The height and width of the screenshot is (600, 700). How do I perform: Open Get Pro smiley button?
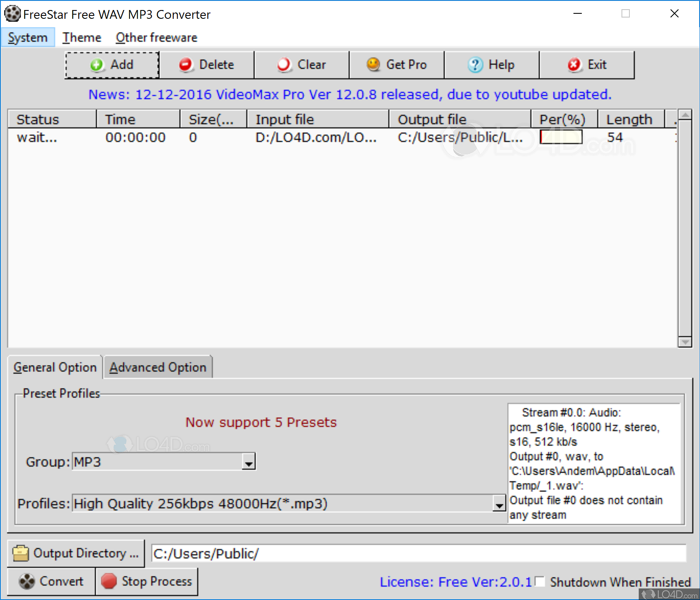[396, 65]
